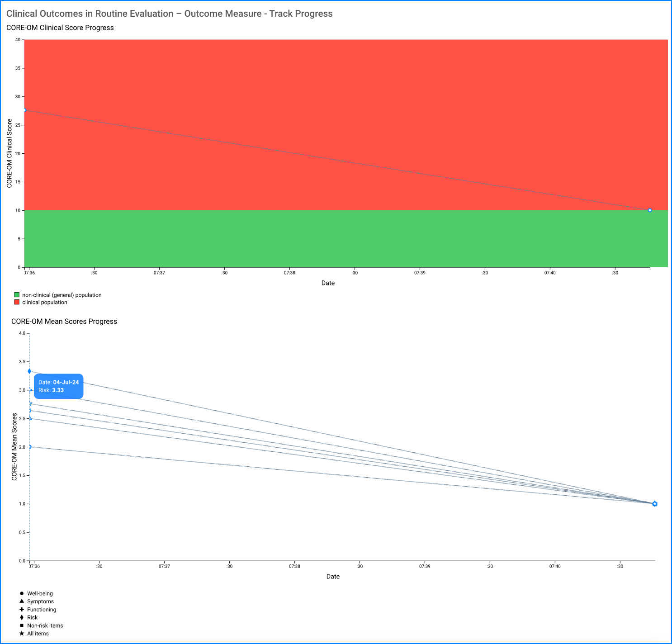Viewport: 672px width, 644px height.
Task: Click the 'Date' axis label under the clinical chart
Action: pos(328,283)
